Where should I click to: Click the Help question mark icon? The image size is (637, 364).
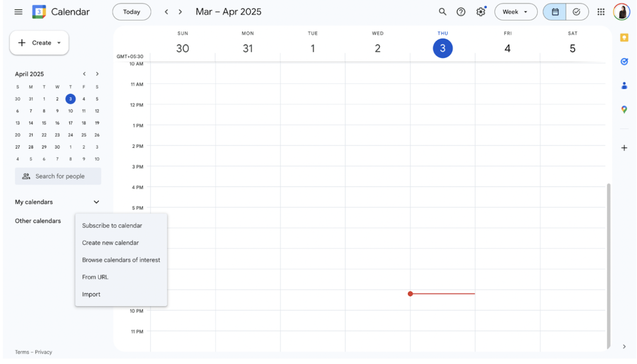coord(461,12)
